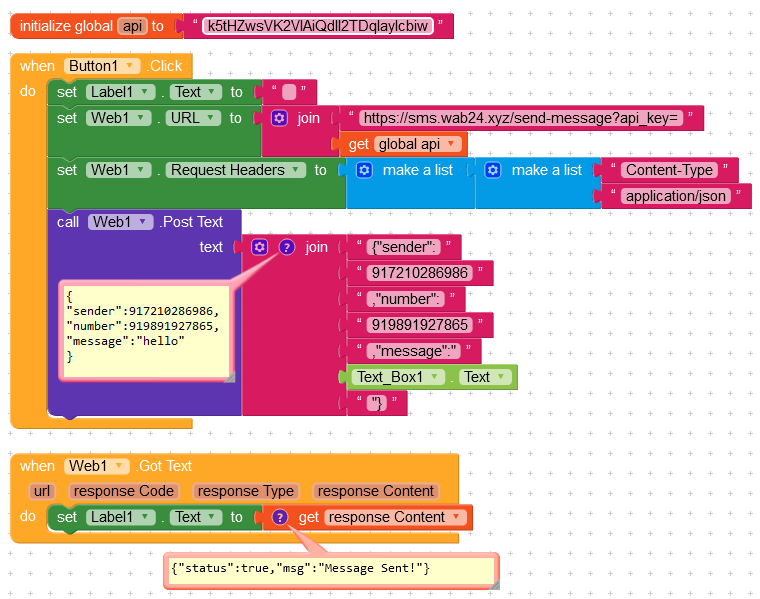Open mutator gear on second make a list block

tap(493, 170)
